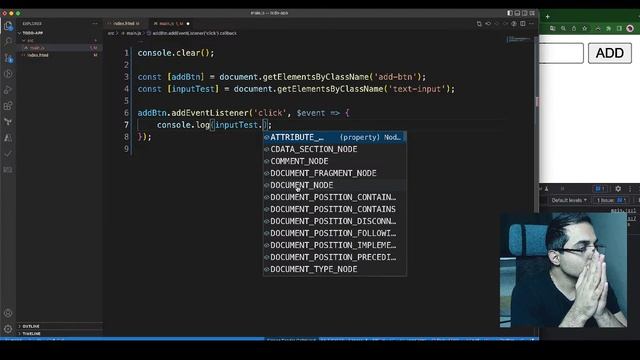The height and width of the screenshot is (360, 640).
Task: Open the Extensions view in activity bar
Action: tap(8, 106)
